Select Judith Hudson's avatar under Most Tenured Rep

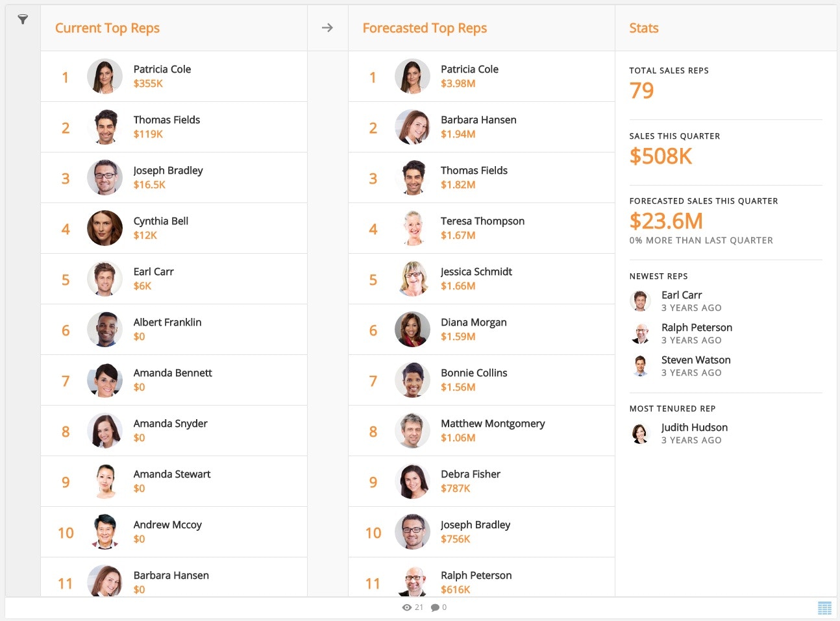[x=640, y=433]
